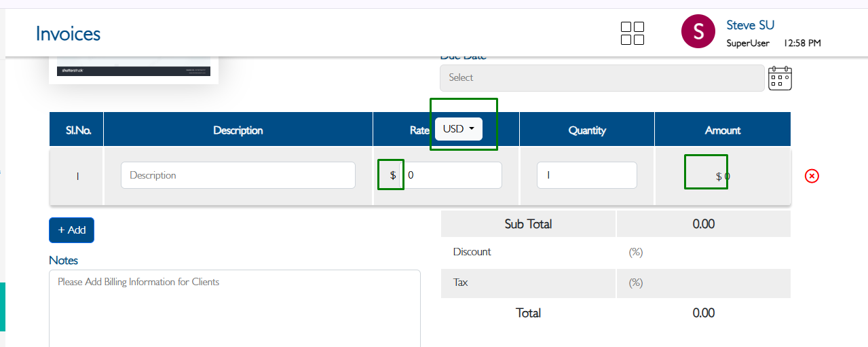Open the apps grid menu icon

633,33
